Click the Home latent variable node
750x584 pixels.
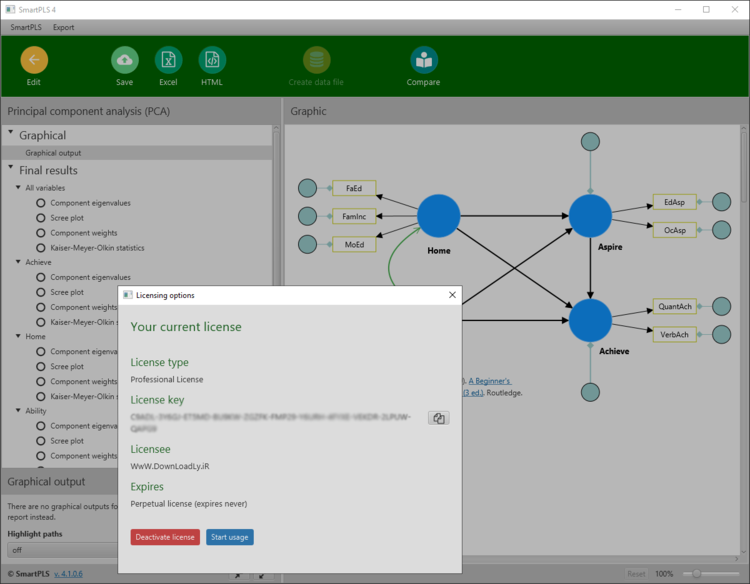tap(438, 216)
